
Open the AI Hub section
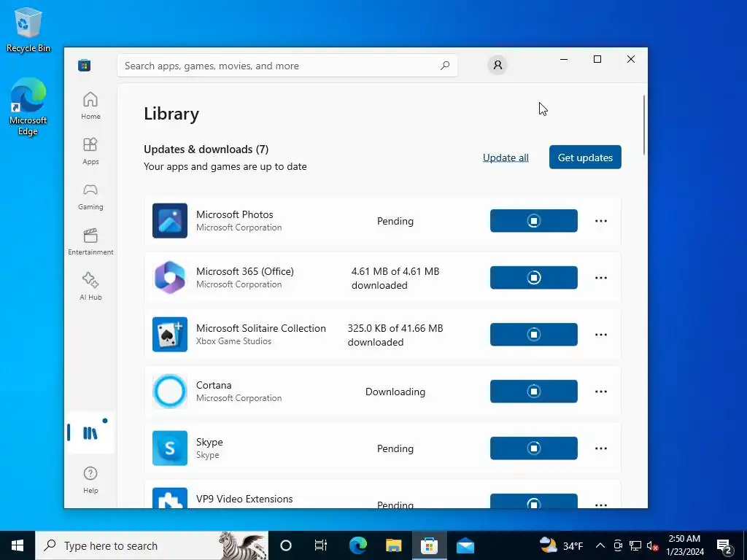(x=90, y=286)
